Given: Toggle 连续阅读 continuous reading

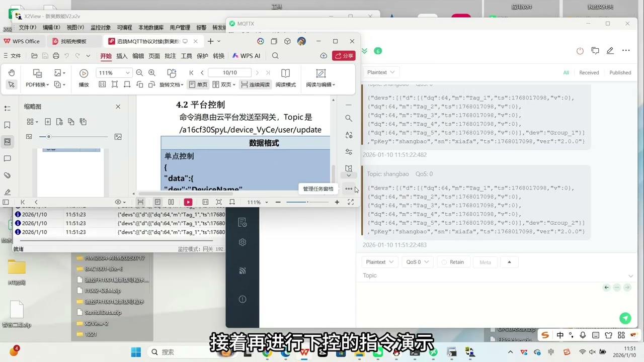Looking at the screenshot, I should [x=255, y=84].
